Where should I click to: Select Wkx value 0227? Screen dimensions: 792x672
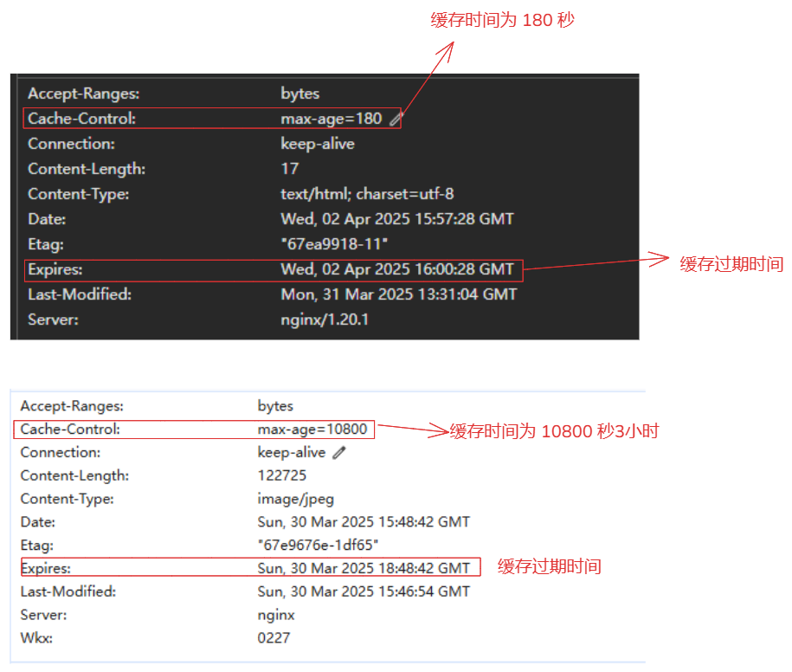(x=274, y=637)
